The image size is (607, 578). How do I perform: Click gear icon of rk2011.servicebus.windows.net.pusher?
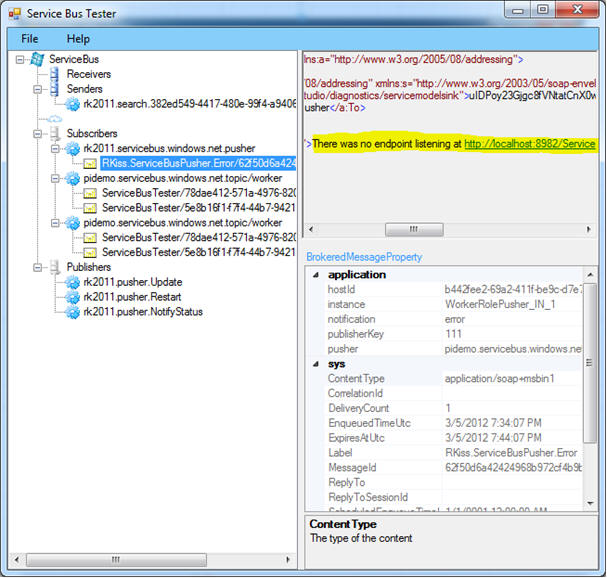[72, 148]
